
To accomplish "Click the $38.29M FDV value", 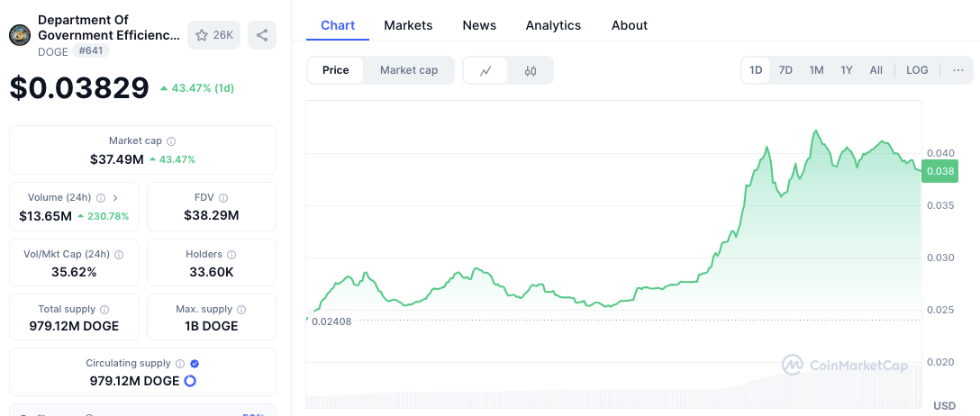I will point(212,216).
